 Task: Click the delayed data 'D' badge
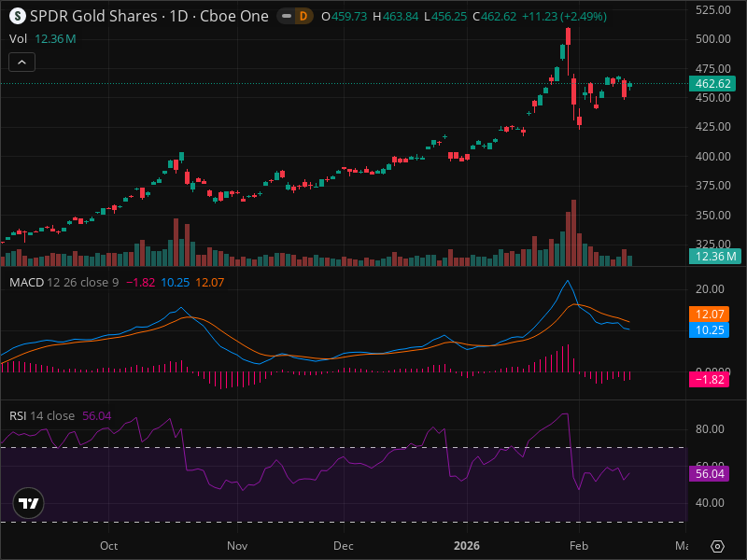pos(303,16)
